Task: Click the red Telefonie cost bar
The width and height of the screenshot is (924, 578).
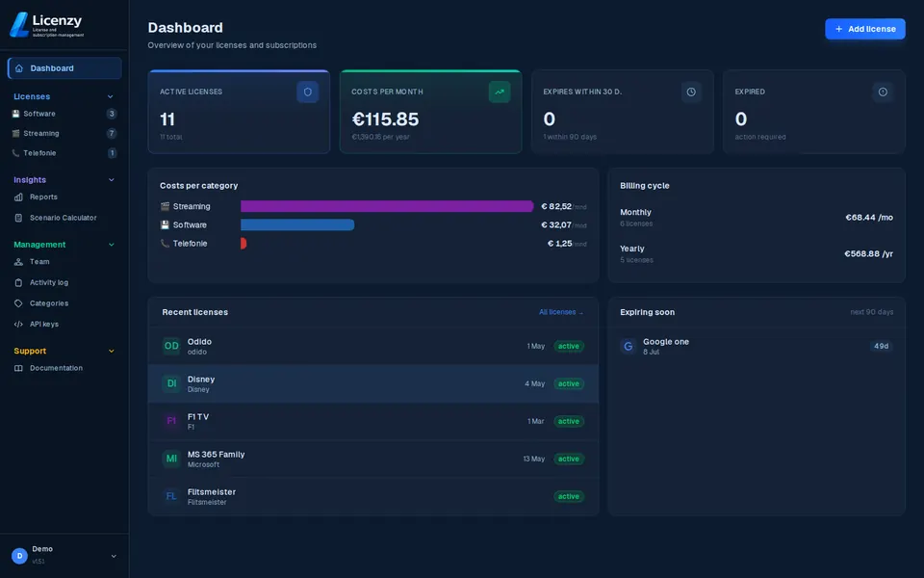Action: (x=244, y=243)
